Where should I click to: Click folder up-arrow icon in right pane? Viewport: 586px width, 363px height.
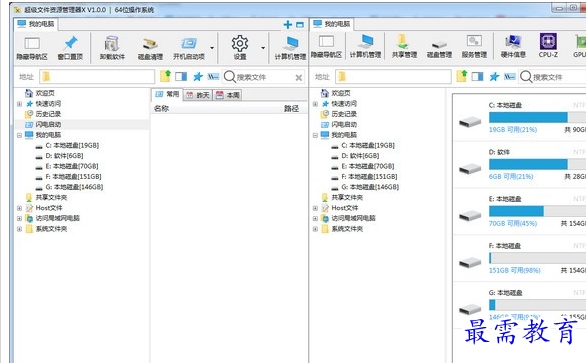tap(462, 76)
